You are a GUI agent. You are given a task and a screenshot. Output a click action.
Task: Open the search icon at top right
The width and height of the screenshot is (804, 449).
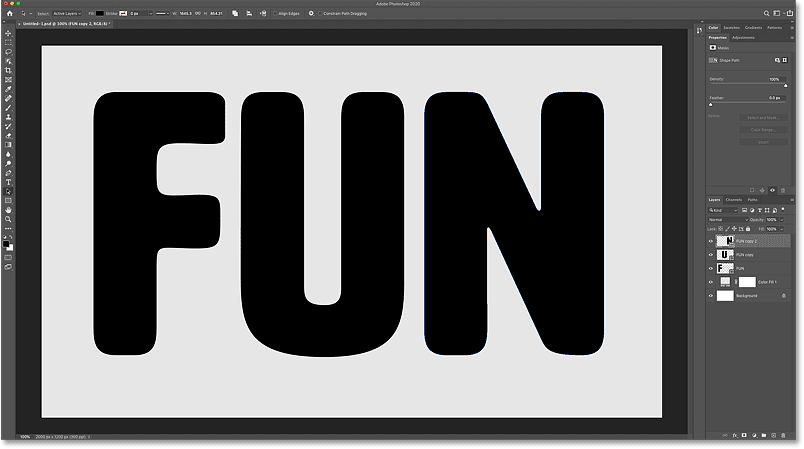click(768, 14)
